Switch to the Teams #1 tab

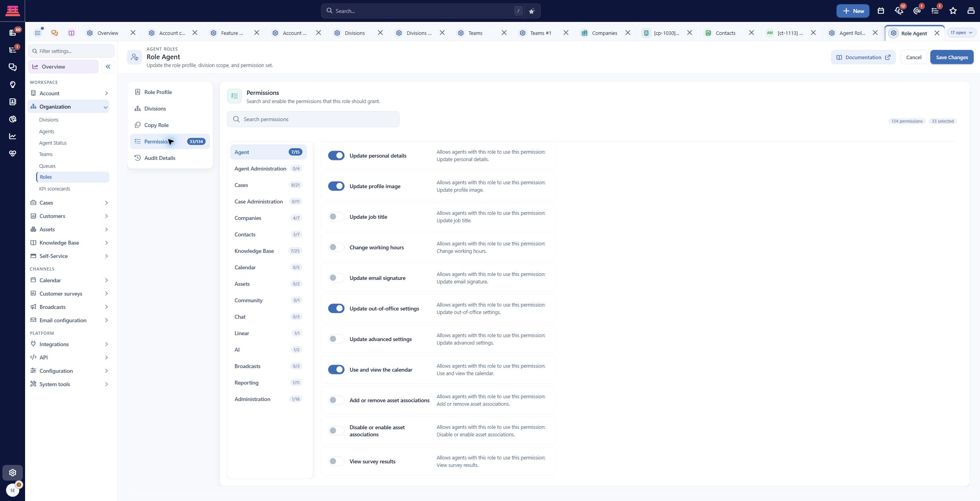coord(540,33)
